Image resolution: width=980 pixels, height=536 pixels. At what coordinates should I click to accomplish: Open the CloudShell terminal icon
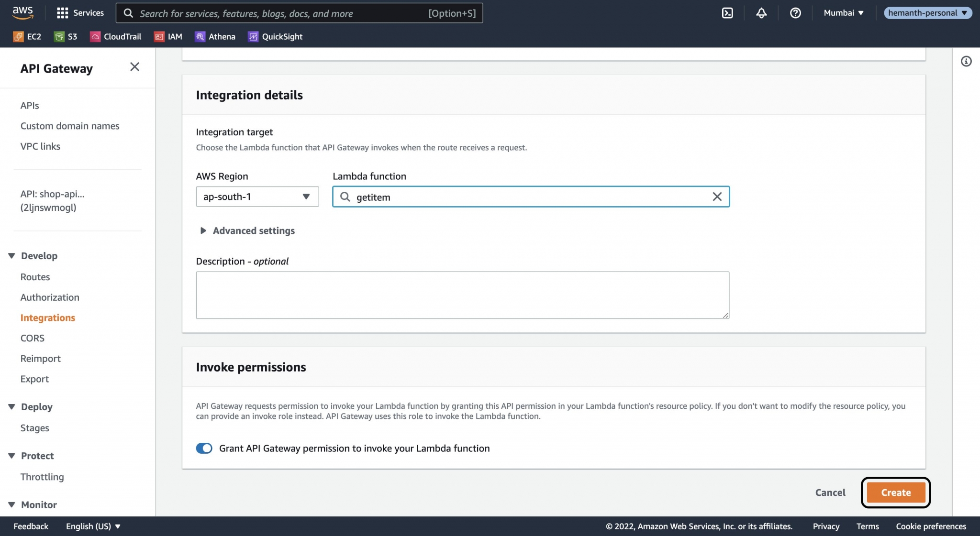[727, 13]
